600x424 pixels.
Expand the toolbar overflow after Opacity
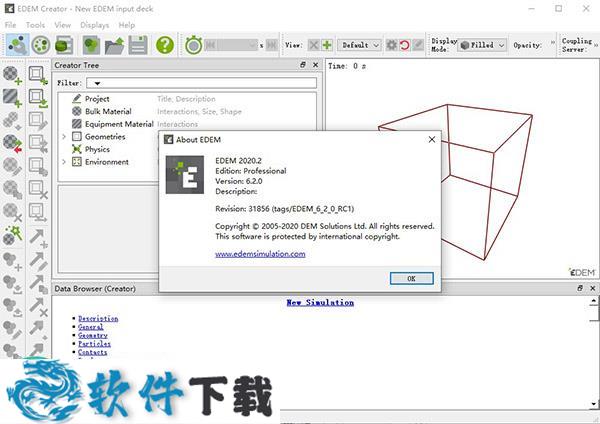[553, 42]
